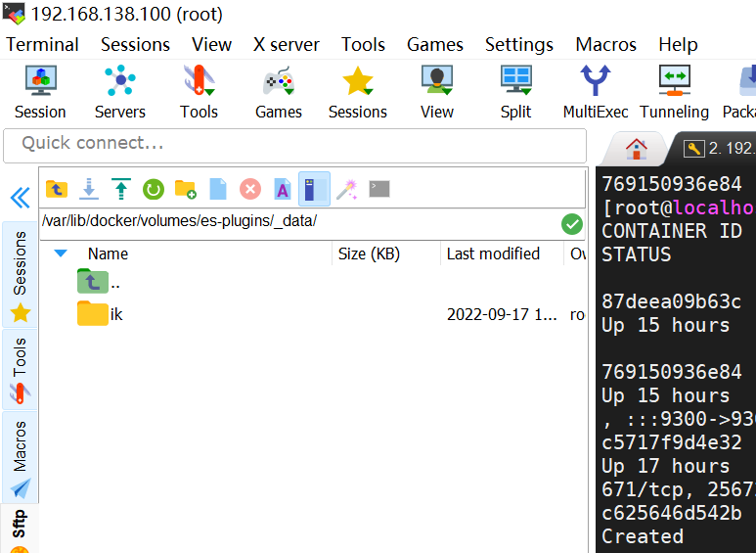Screen dimensions: 756x553
Task: Click the Quick connect input field
Action: (x=294, y=145)
